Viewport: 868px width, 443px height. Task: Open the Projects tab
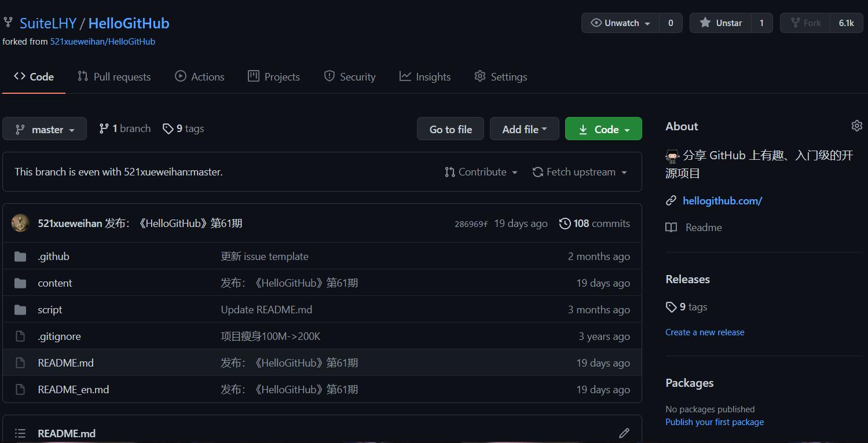pos(273,76)
